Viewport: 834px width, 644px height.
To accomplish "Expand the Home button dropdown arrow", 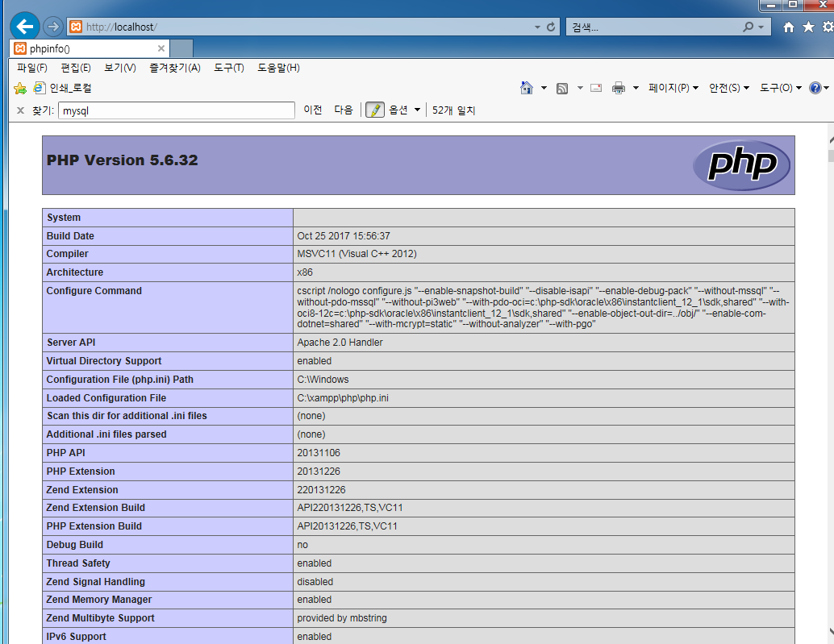I will 544,88.
